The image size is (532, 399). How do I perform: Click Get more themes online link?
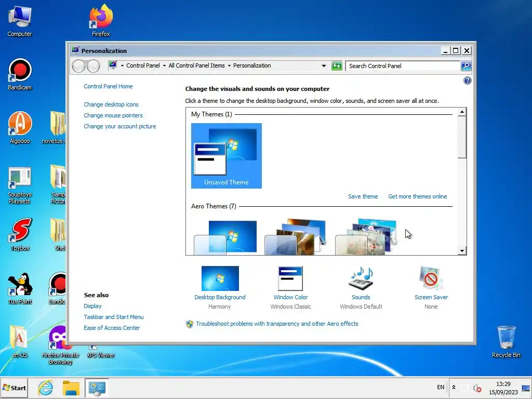[417, 196]
